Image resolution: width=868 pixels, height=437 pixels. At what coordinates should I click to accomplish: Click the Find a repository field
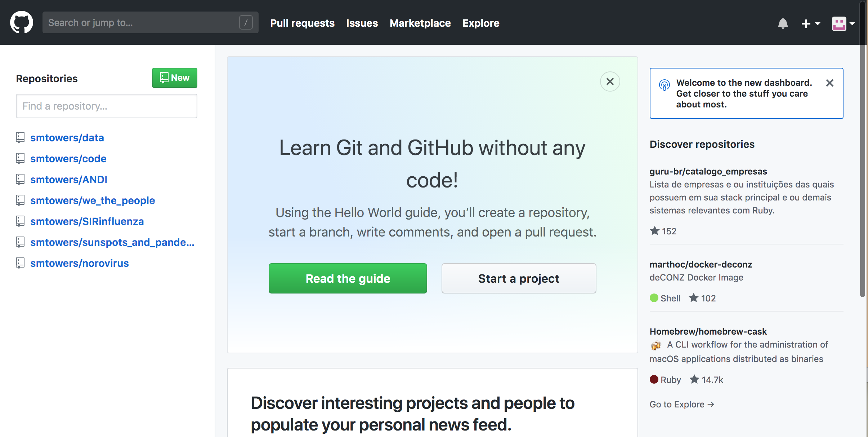click(x=107, y=106)
